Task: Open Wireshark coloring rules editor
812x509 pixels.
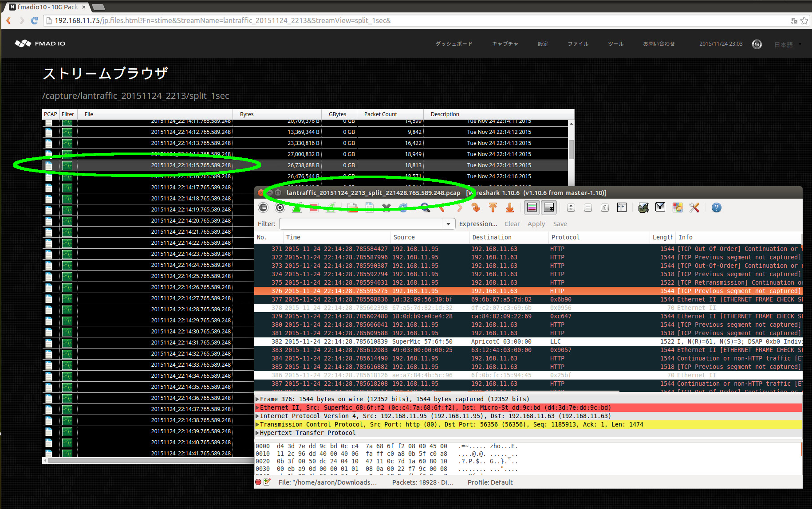Action: [x=677, y=208]
